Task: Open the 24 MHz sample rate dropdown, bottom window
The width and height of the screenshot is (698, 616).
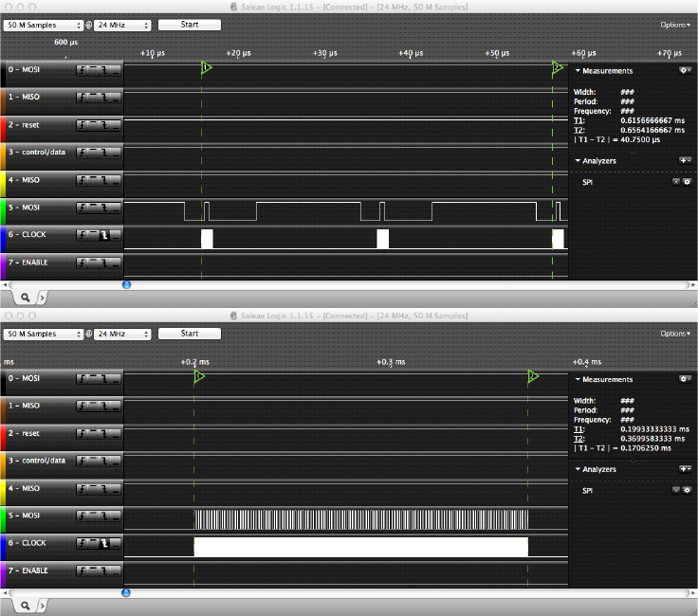Action: tap(122, 334)
